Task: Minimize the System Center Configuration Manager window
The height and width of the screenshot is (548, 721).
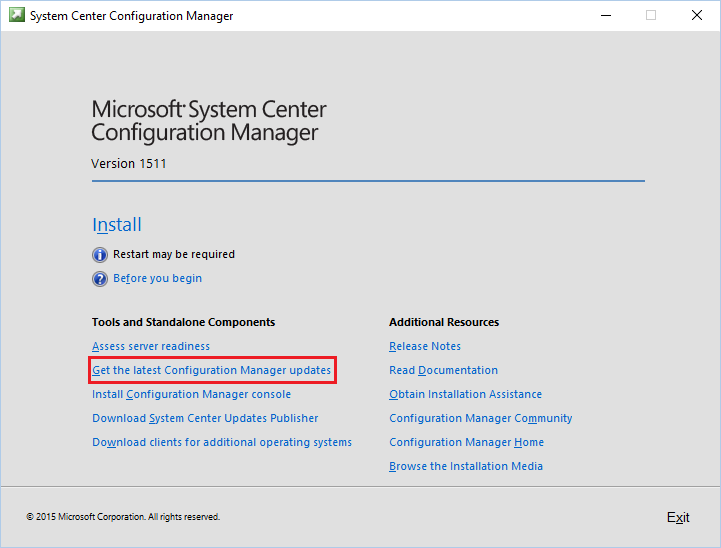Action: pyautogui.click(x=606, y=15)
